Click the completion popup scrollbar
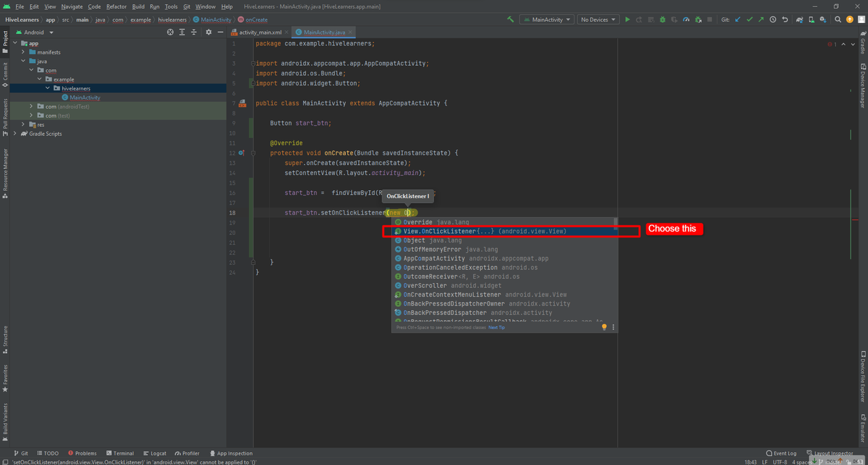This screenshot has height=465, width=868. pyautogui.click(x=616, y=223)
